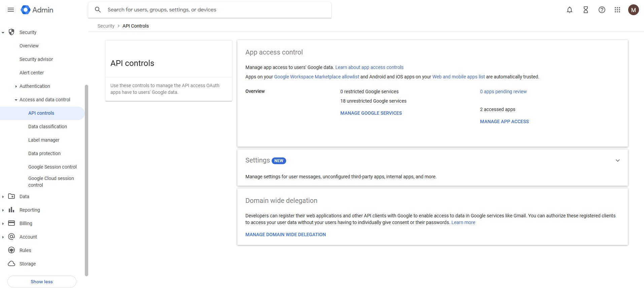644x290 pixels.
Task: Open Google Session control
Action: tap(53, 167)
